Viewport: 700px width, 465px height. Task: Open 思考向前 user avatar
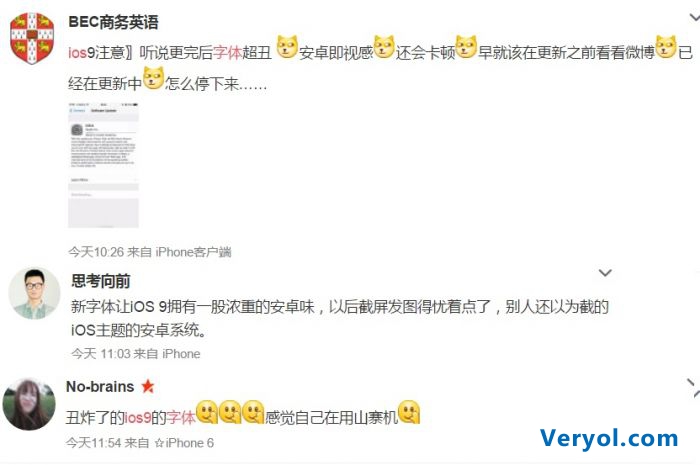(x=34, y=294)
